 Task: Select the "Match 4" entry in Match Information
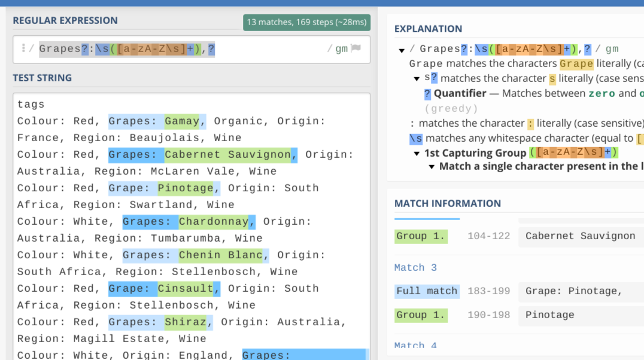(415, 345)
